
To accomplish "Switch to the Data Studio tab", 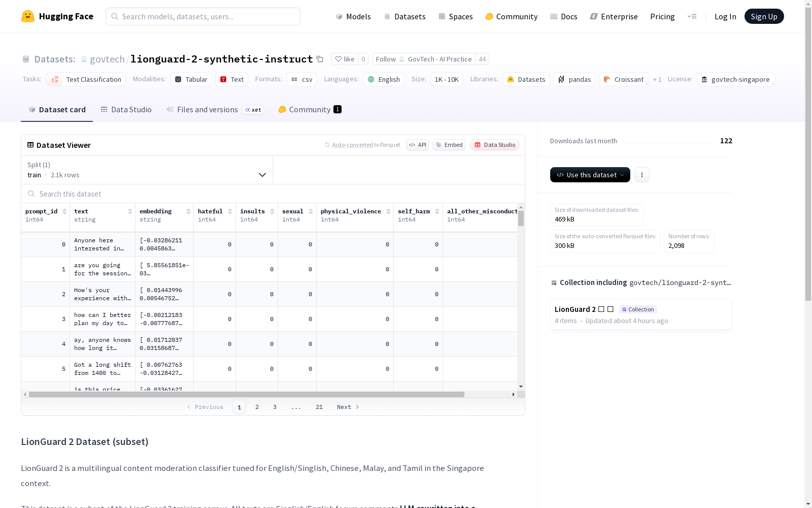I will [126, 109].
